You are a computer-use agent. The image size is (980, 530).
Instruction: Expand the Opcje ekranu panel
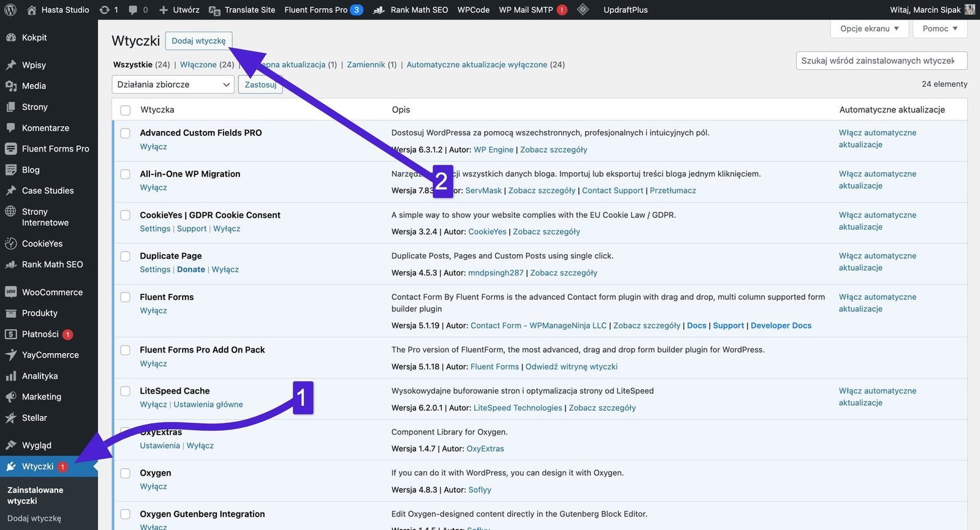[869, 29]
